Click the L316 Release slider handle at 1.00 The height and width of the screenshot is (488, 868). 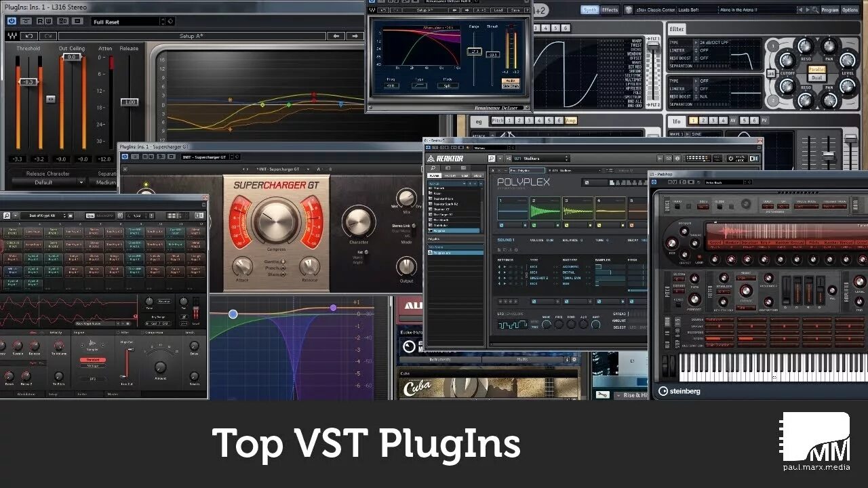click(130, 102)
